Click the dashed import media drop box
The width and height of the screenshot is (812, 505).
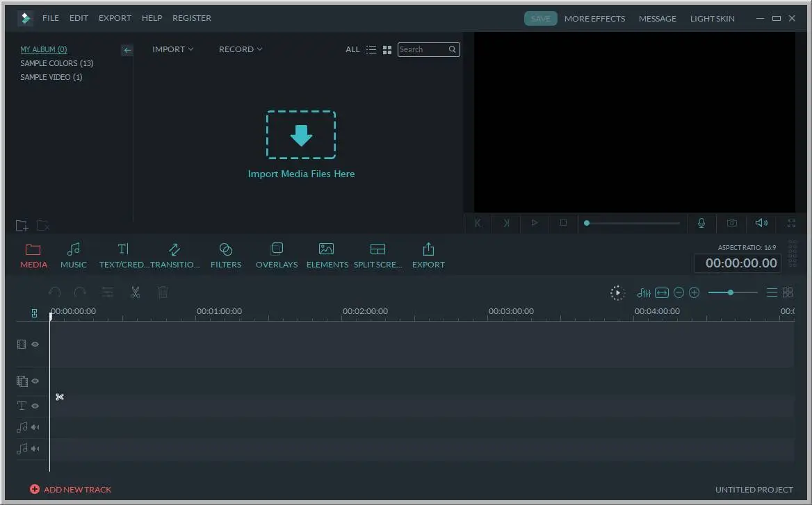pyautogui.click(x=301, y=135)
